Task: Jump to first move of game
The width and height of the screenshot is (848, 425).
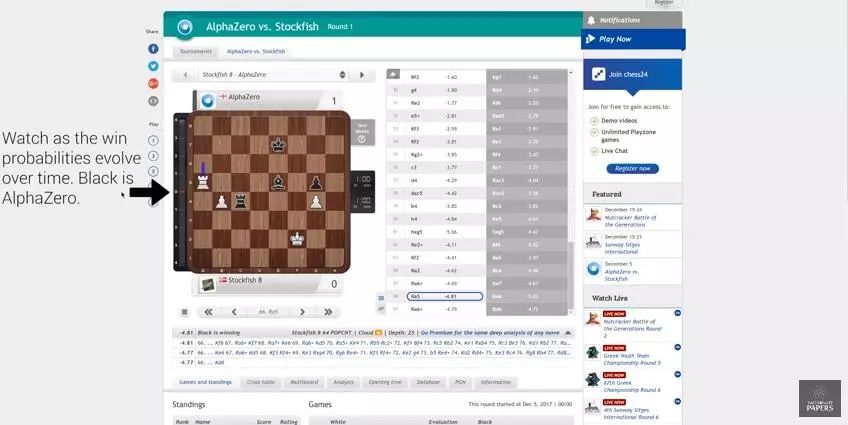Action: (x=208, y=312)
